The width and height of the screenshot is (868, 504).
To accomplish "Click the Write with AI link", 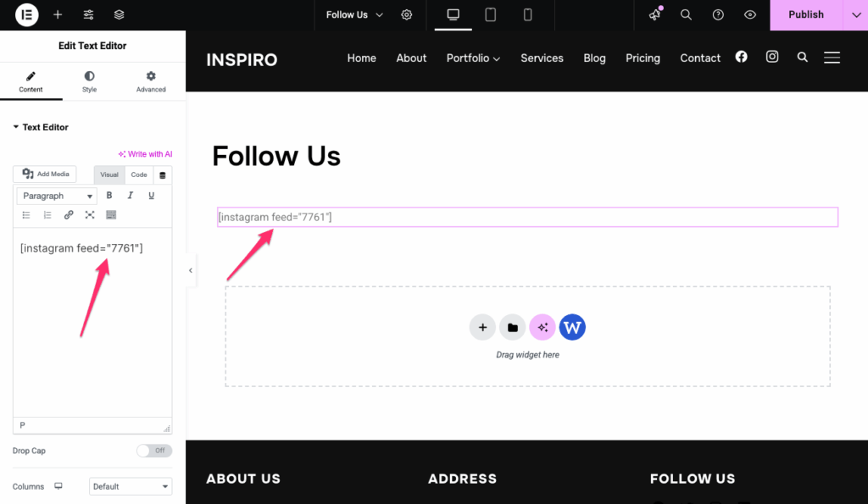I will [146, 154].
